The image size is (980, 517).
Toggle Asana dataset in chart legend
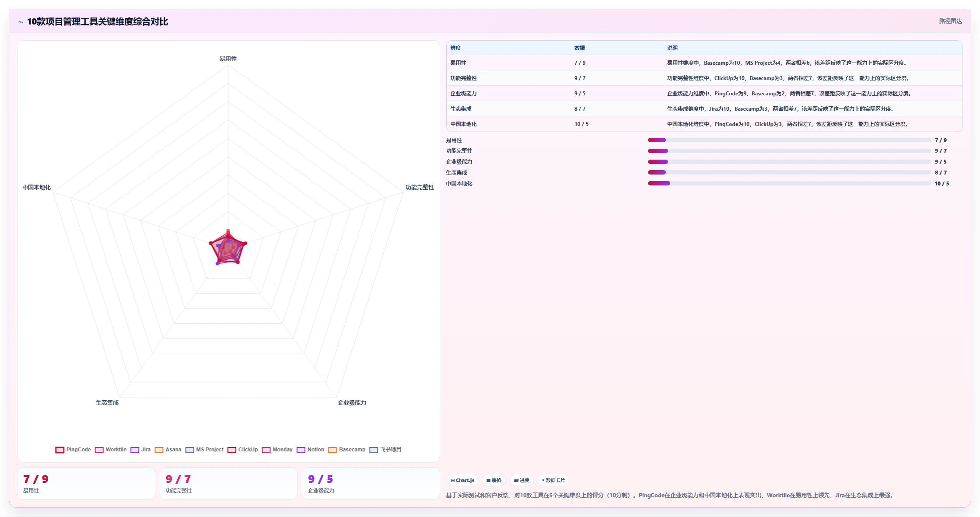click(168, 450)
